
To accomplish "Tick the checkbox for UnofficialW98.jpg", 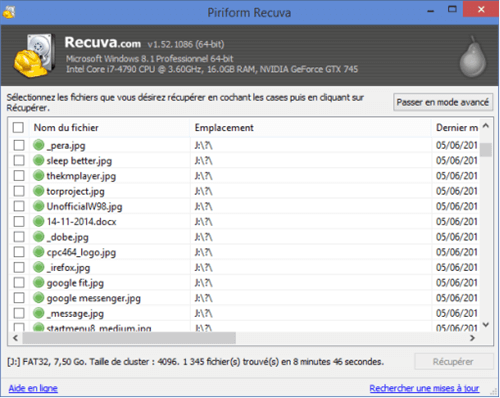I will [x=19, y=206].
